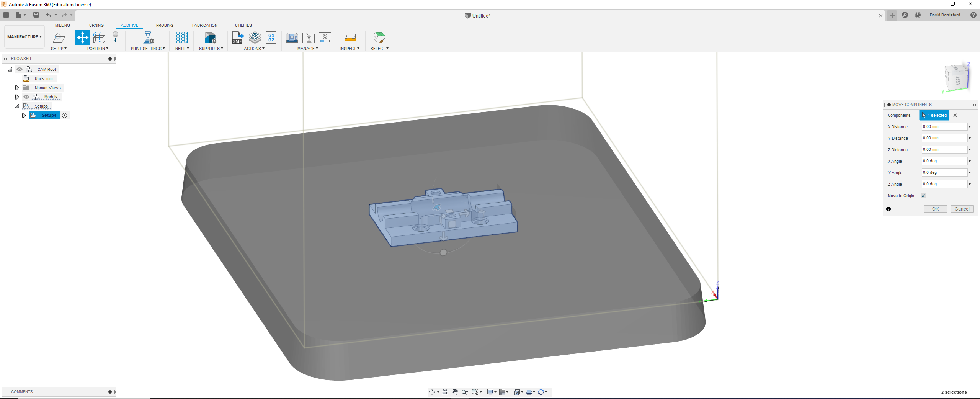The width and height of the screenshot is (980, 399).
Task: Click the Print Settings editor icon
Action: tap(148, 38)
